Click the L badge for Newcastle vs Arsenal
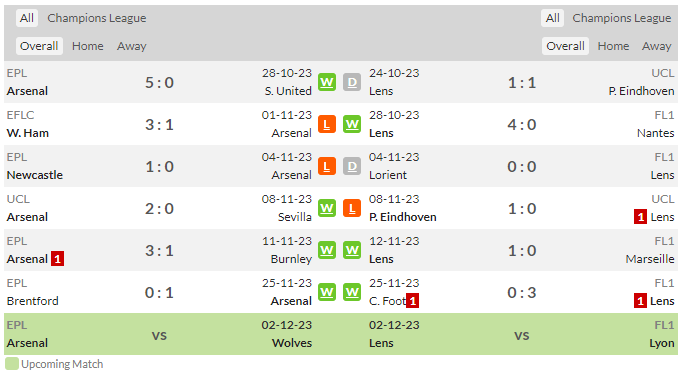 point(327,166)
